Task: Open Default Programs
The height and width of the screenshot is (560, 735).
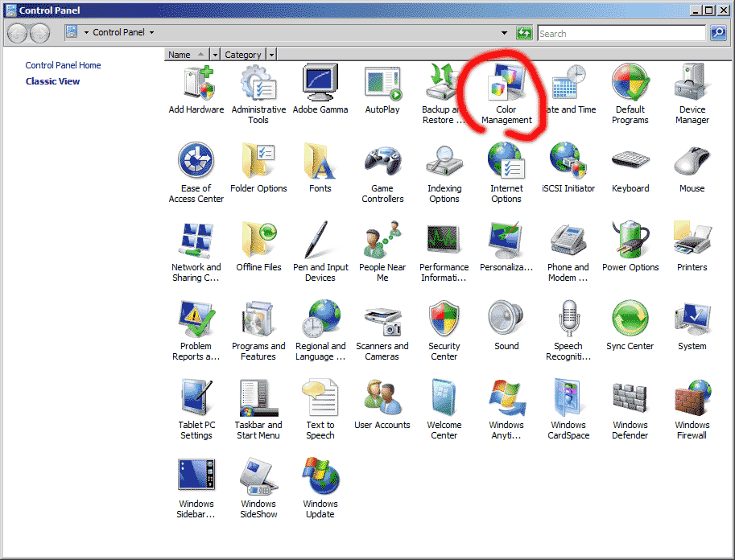Action: tap(630, 94)
